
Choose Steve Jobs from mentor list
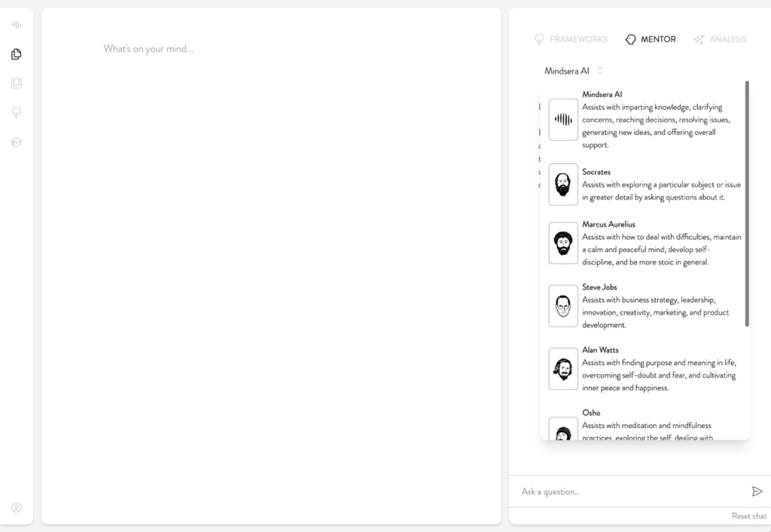(x=645, y=306)
